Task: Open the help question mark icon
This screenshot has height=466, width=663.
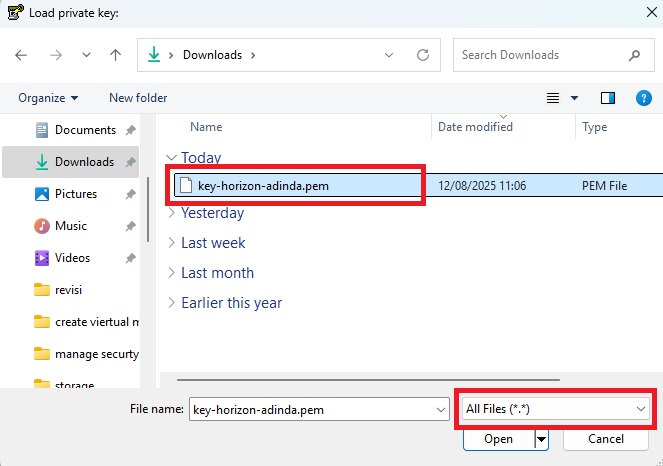Action: 644,98
